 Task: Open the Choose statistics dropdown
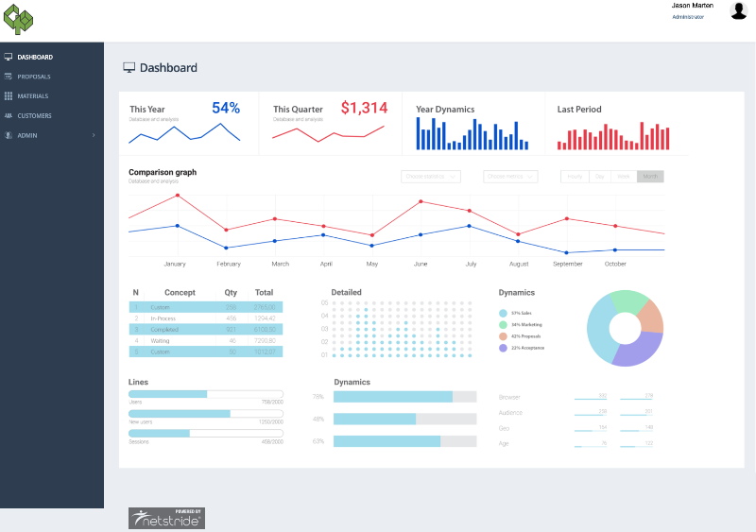(x=431, y=177)
